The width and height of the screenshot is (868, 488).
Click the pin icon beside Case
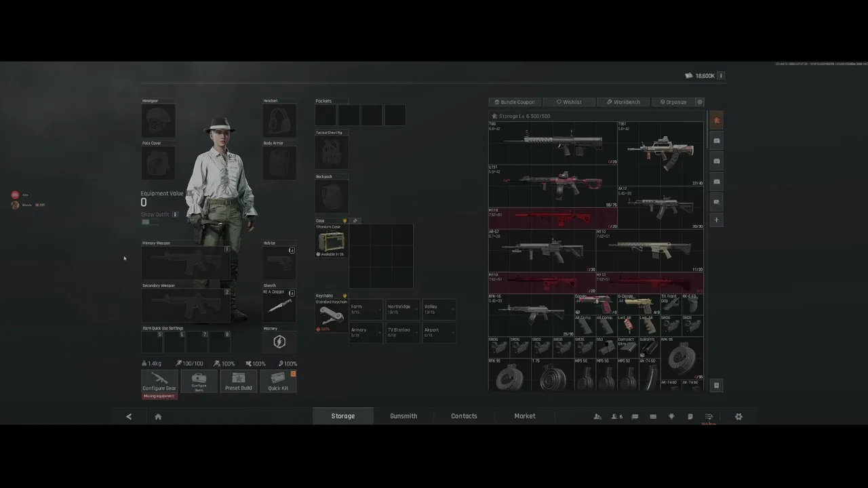(355, 221)
